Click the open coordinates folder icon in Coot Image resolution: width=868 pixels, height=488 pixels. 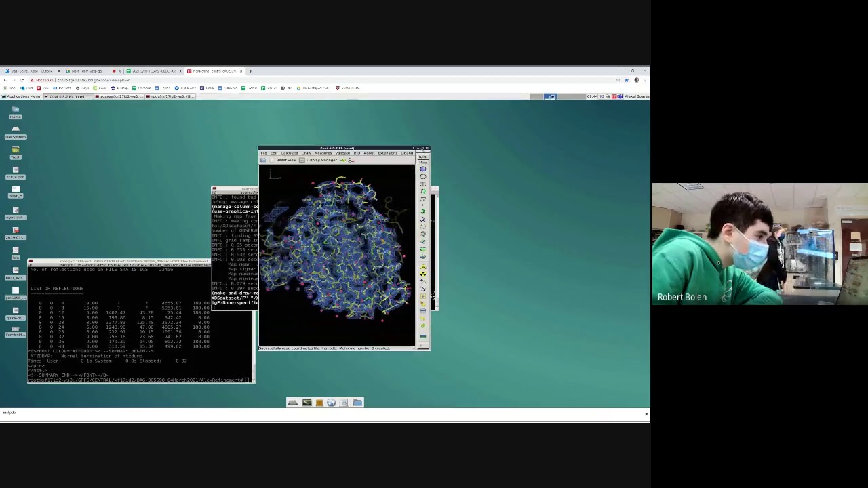click(263, 160)
